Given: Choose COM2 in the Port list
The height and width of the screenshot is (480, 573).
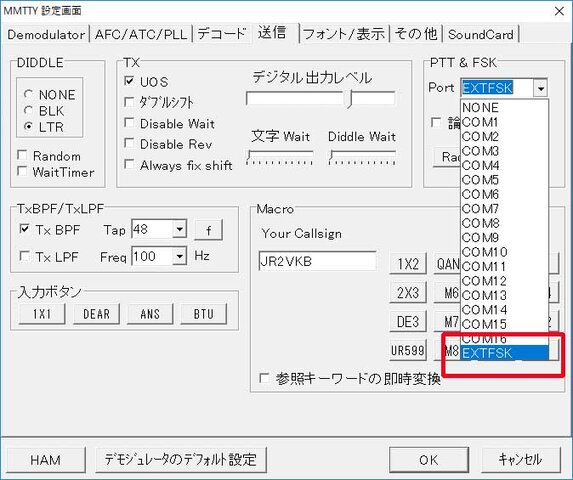Looking at the screenshot, I should pos(504,136).
